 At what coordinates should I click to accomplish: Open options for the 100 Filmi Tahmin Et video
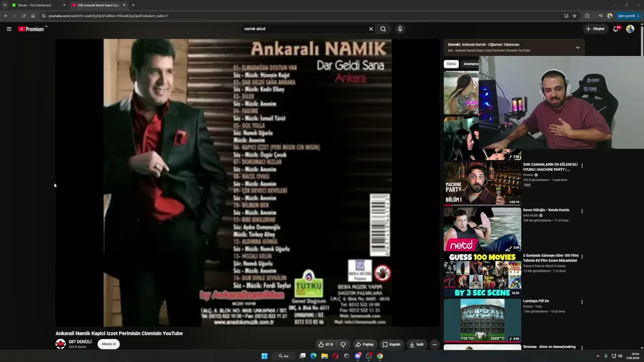[x=582, y=256]
